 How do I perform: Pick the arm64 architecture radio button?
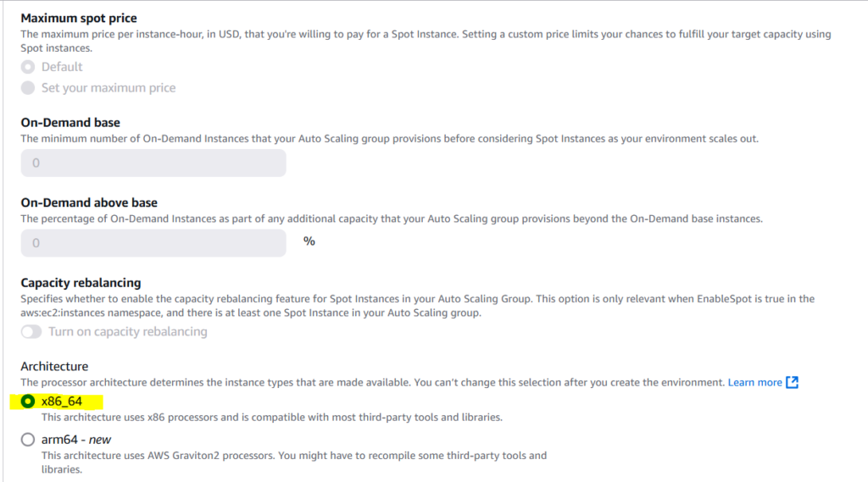click(x=28, y=440)
